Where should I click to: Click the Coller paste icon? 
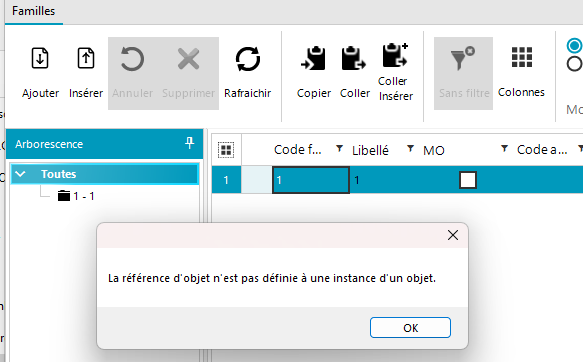354,58
